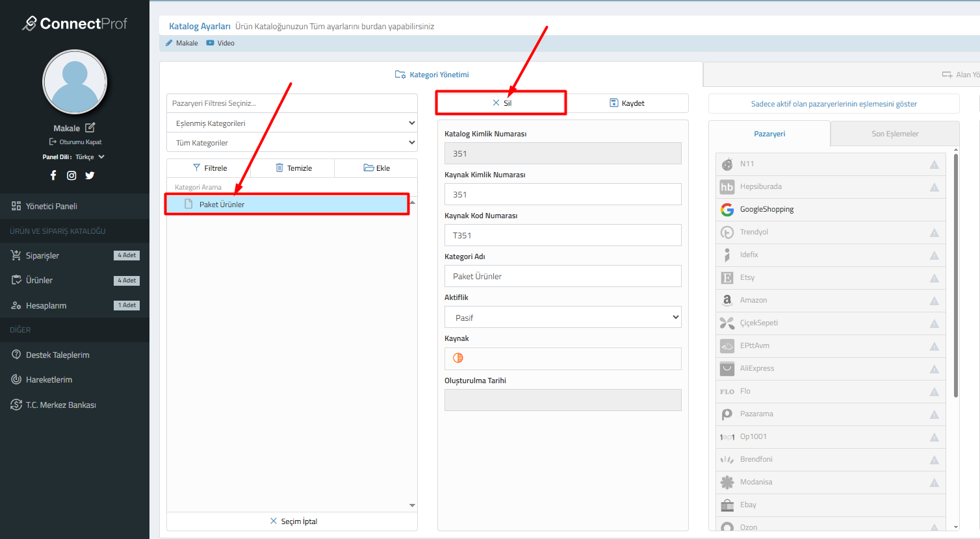Open Siparişler from the sidebar menu
This screenshot has width=980, height=539.
[x=43, y=256]
